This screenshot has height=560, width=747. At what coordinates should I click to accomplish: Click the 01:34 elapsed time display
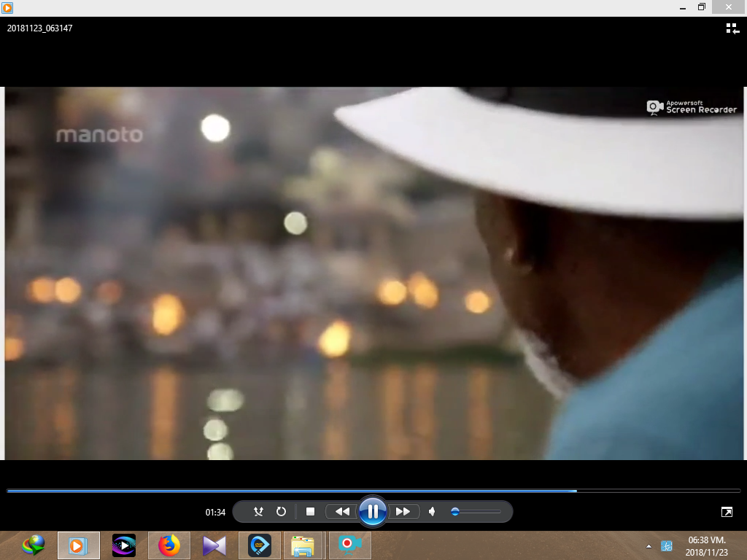[x=215, y=513]
